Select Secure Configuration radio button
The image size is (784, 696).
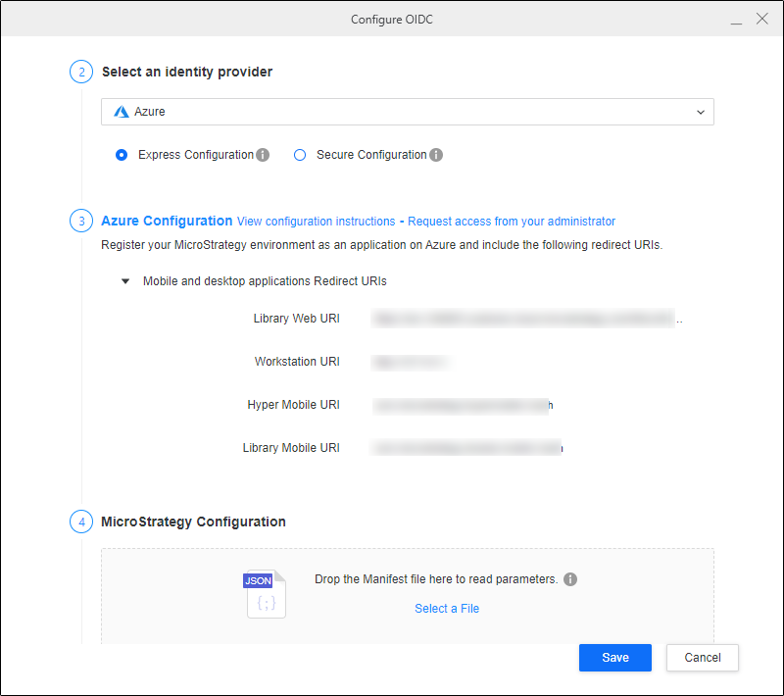[300, 155]
